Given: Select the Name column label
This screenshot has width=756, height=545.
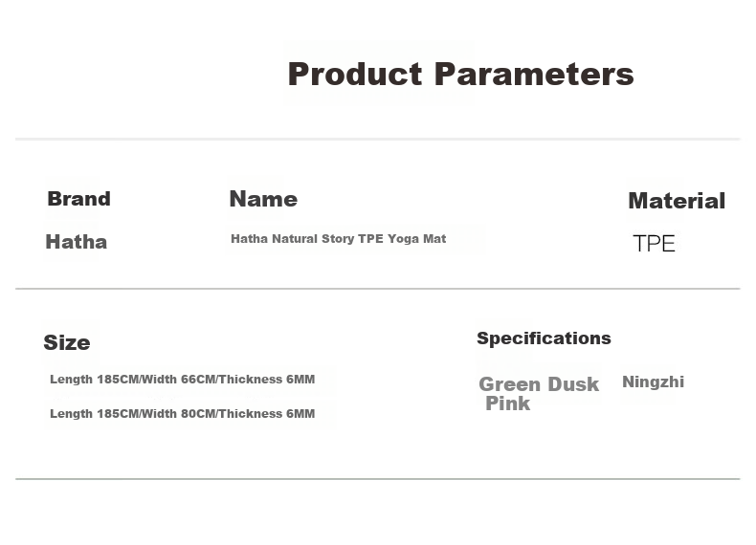Looking at the screenshot, I should click(x=263, y=199).
